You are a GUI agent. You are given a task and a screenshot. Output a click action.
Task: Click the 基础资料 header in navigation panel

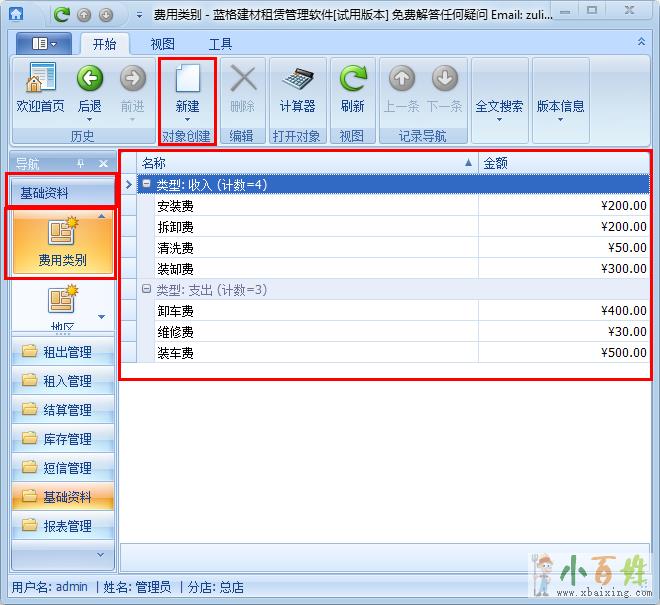click(x=62, y=193)
